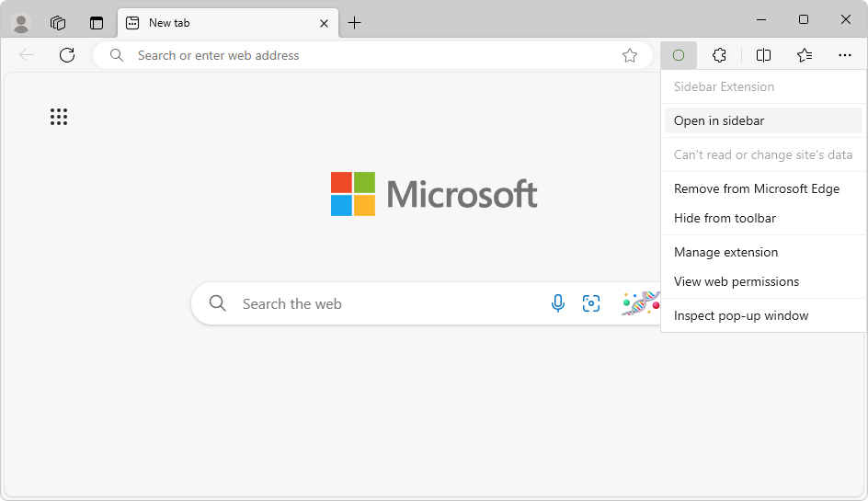Open visual search camera icon
The height and width of the screenshot is (501, 868).
click(x=591, y=303)
